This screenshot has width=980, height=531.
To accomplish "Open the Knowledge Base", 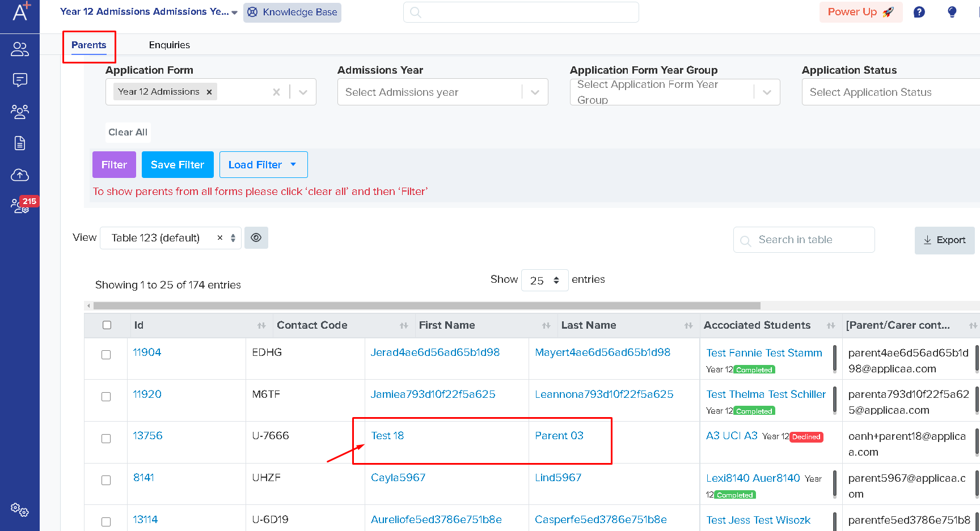I will click(292, 12).
